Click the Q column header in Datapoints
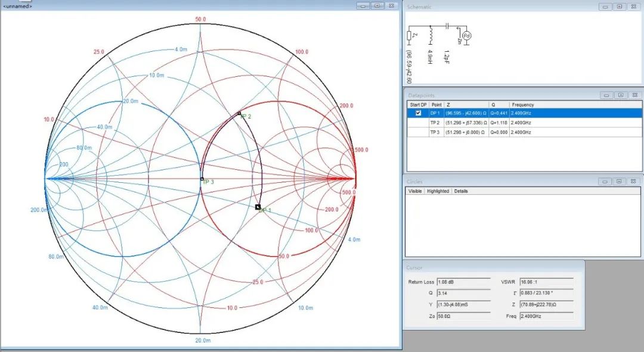The image size is (644, 352). tap(493, 105)
